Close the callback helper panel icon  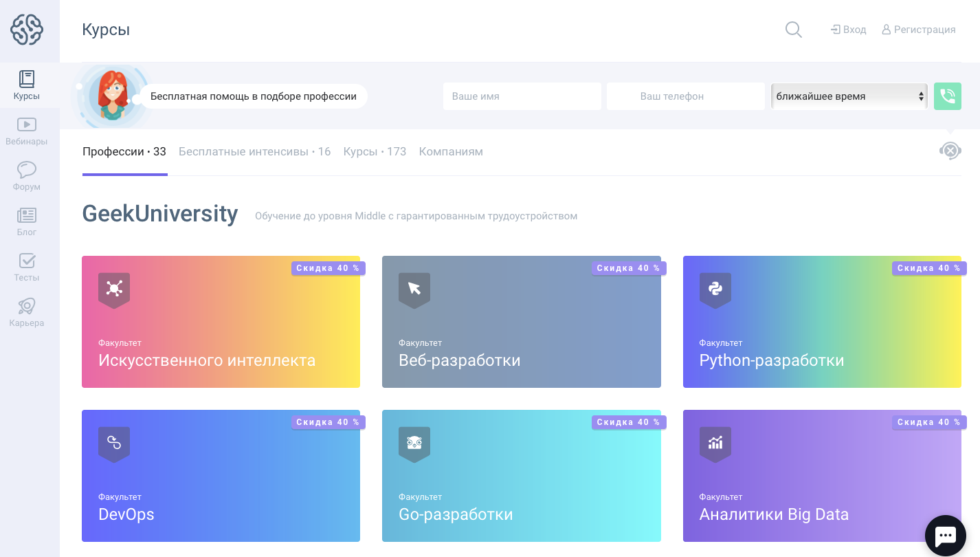coord(950,151)
